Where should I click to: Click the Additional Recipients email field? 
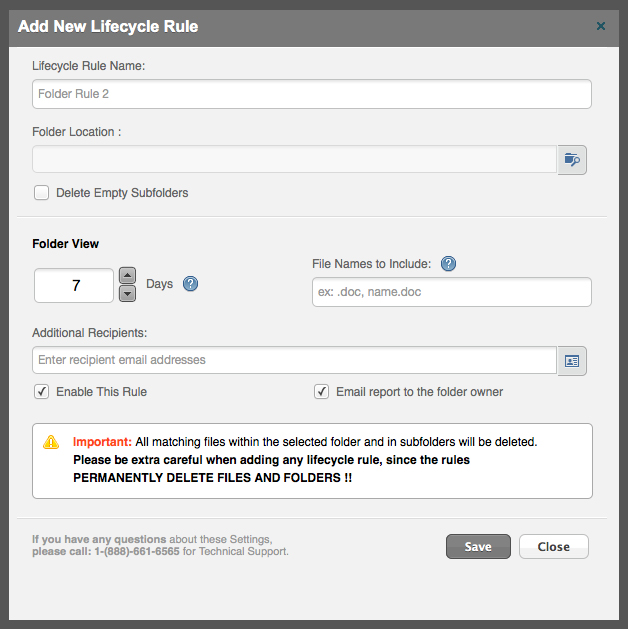click(x=294, y=360)
